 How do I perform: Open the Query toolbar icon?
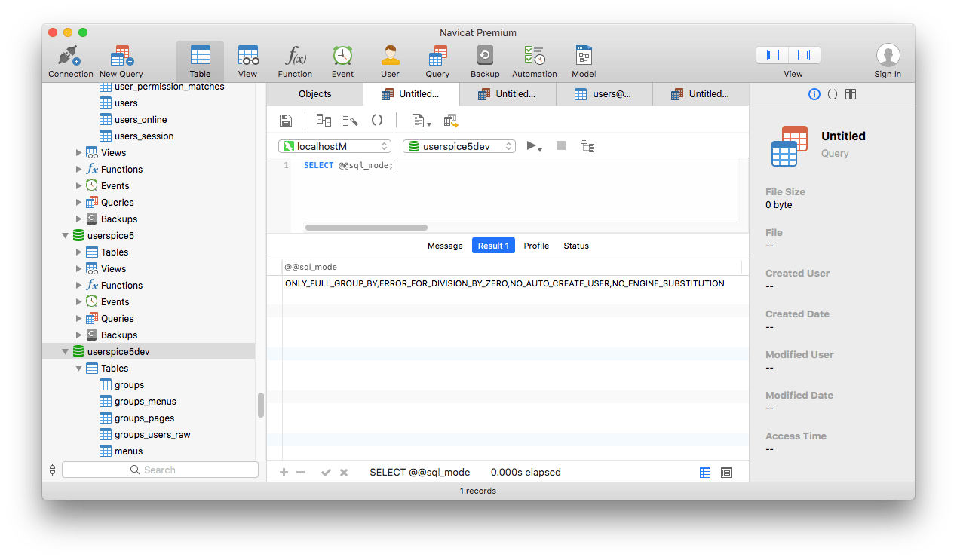437,61
